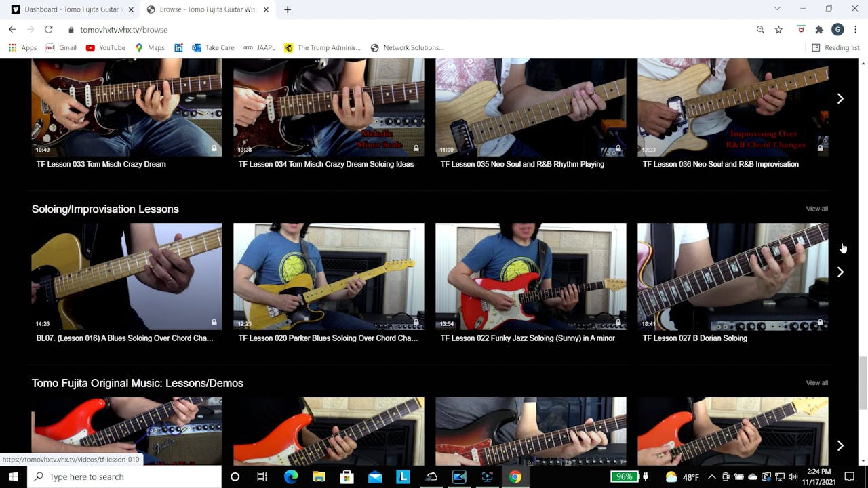This screenshot has width=868, height=488.
Task: Click the browser address bar
Action: tap(271, 30)
